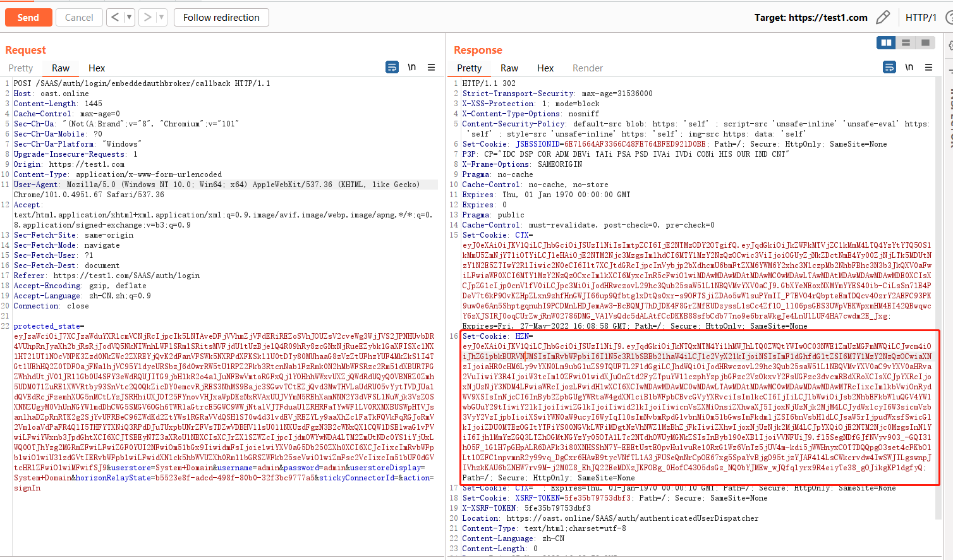Switch Request view to Pretty tab

[x=21, y=68]
